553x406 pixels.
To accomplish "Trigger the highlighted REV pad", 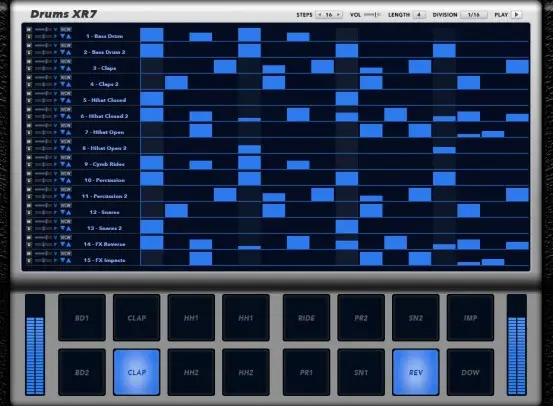I will [x=415, y=372].
